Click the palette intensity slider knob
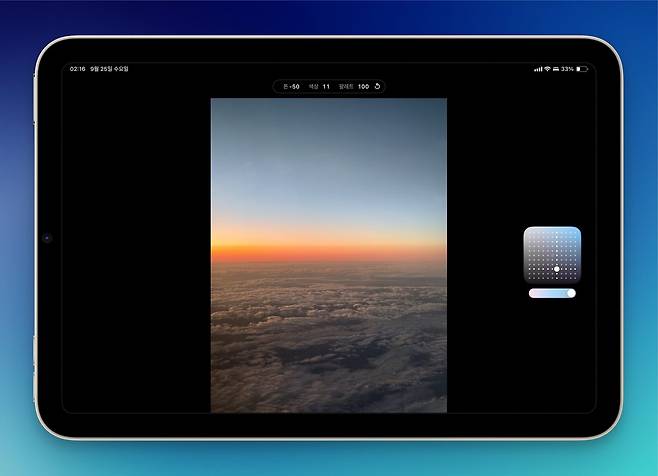This screenshot has width=658, height=476. pos(570,294)
